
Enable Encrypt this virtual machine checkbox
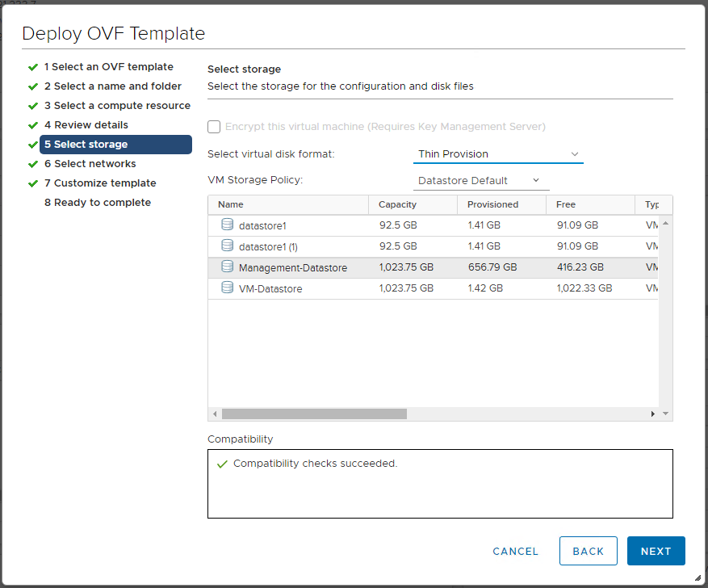[214, 127]
